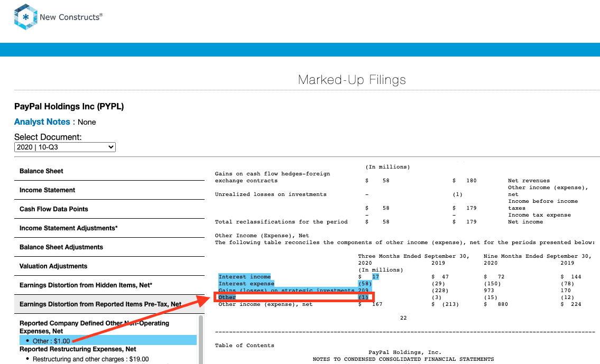Open Balance Sheet Adjustments section
600x364 pixels.
point(109,247)
